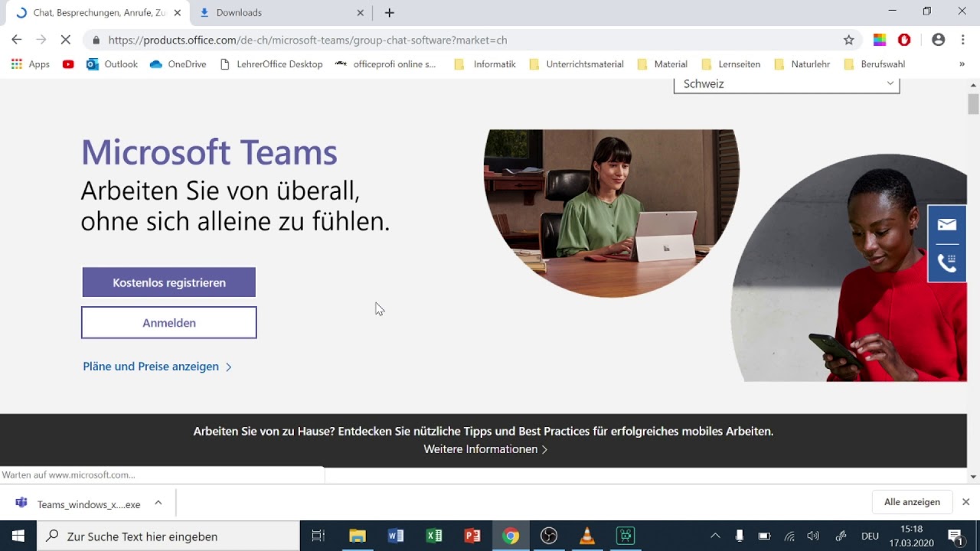The width and height of the screenshot is (980, 551).
Task: Open the Berufswahl bookmark folder
Action: click(874, 64)
